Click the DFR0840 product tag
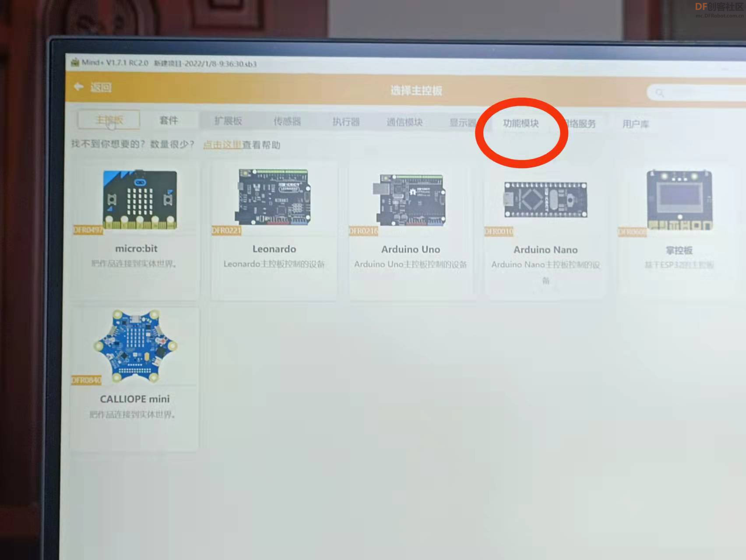 click(86, 380)
